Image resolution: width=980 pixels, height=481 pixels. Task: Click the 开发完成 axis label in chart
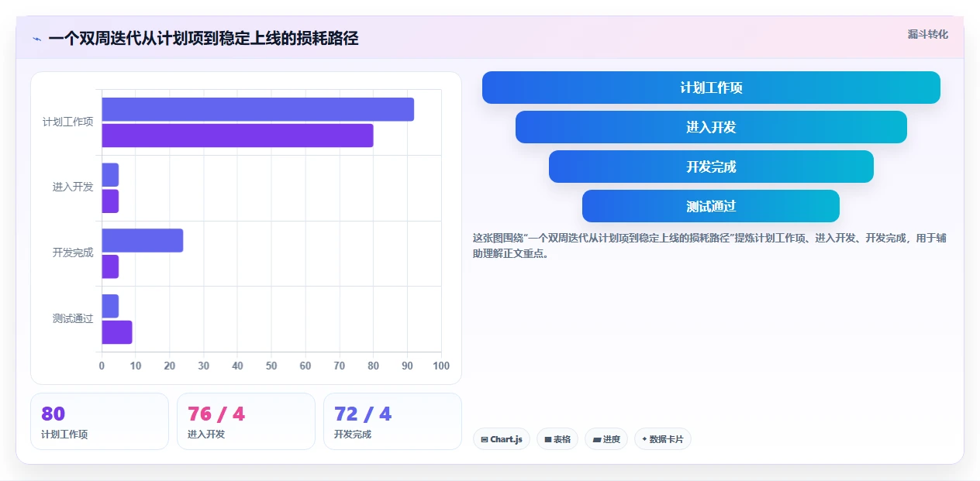73,253
